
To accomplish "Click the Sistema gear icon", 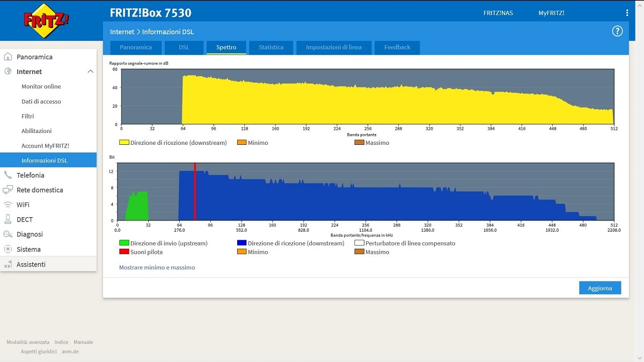I will coord(8,249).
